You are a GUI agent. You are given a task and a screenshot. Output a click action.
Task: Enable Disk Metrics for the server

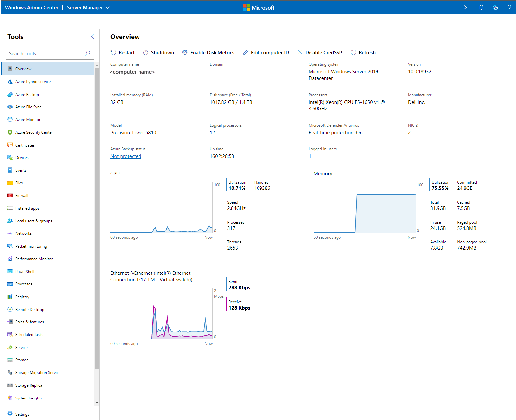pos(212,52)
